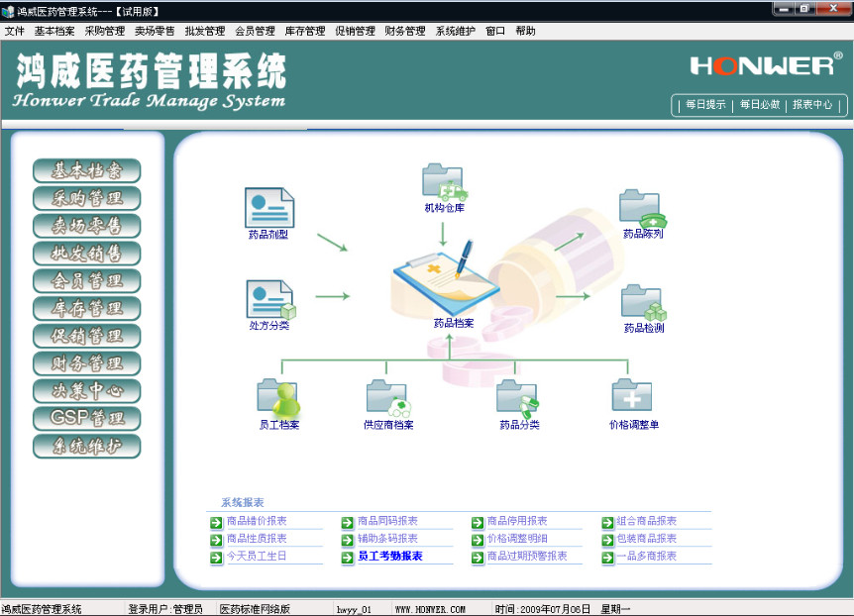
Task: Click arrow icon beside 今天员工生日
Action: 216,558
